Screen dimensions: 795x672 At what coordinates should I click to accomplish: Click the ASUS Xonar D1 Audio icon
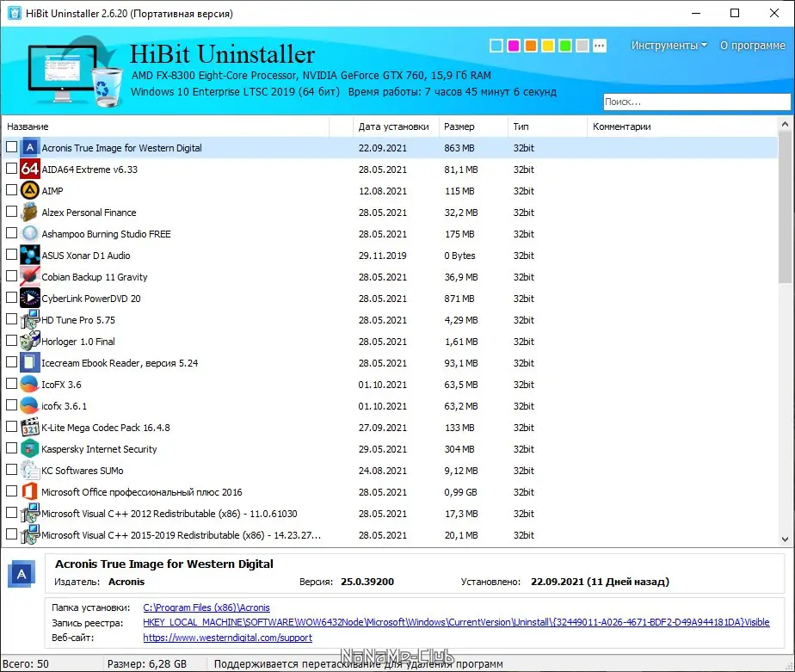[x=30, y=255]
